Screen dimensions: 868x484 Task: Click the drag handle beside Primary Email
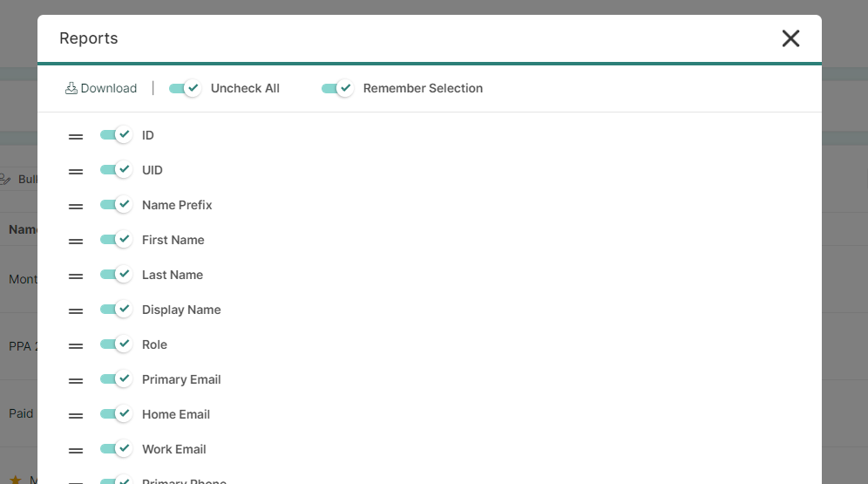pos(76,381)
